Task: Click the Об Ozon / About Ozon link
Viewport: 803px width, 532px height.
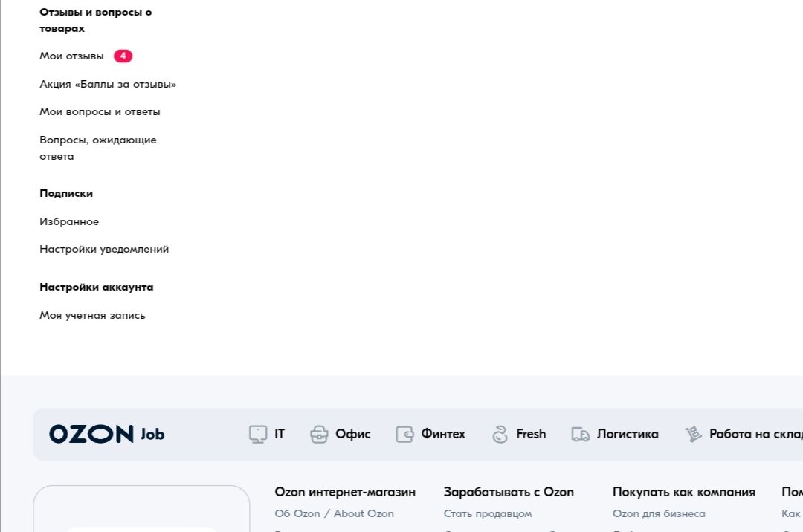Action: pos(334,513)
